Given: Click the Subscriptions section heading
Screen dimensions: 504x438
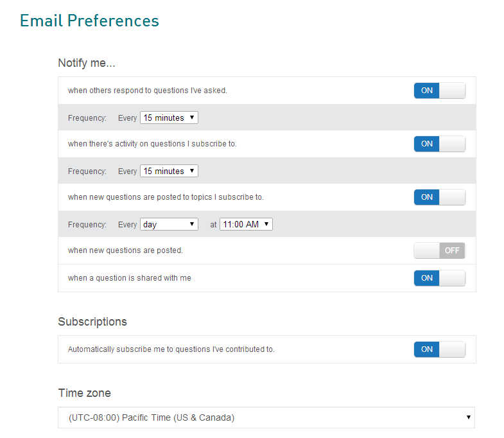Looking at the screenshot, I should (92, 322).
